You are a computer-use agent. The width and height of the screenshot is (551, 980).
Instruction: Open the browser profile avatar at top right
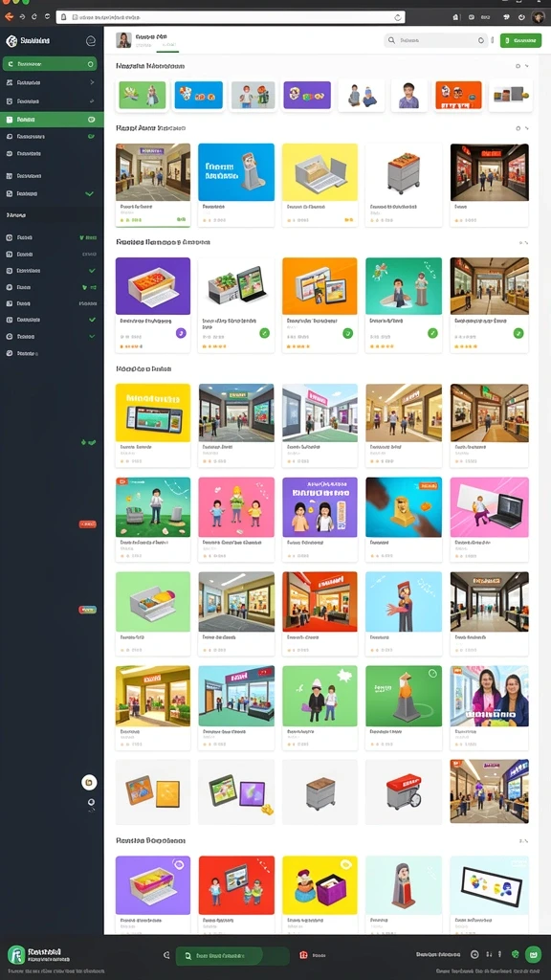click(538, 17)
